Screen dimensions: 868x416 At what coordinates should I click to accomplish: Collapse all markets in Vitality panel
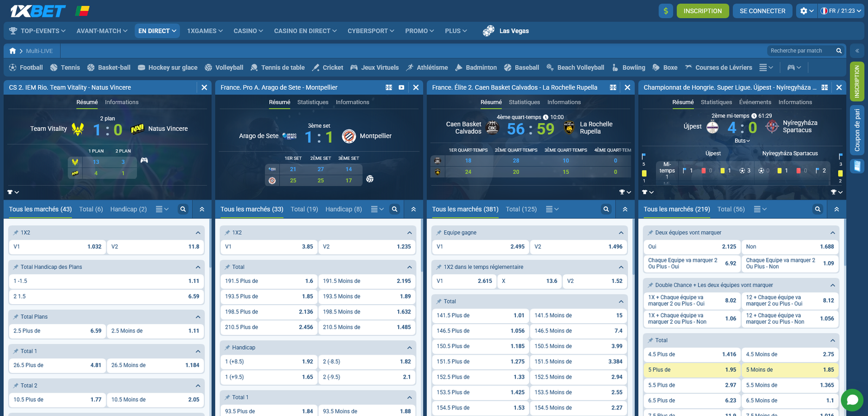click(202, 209)
